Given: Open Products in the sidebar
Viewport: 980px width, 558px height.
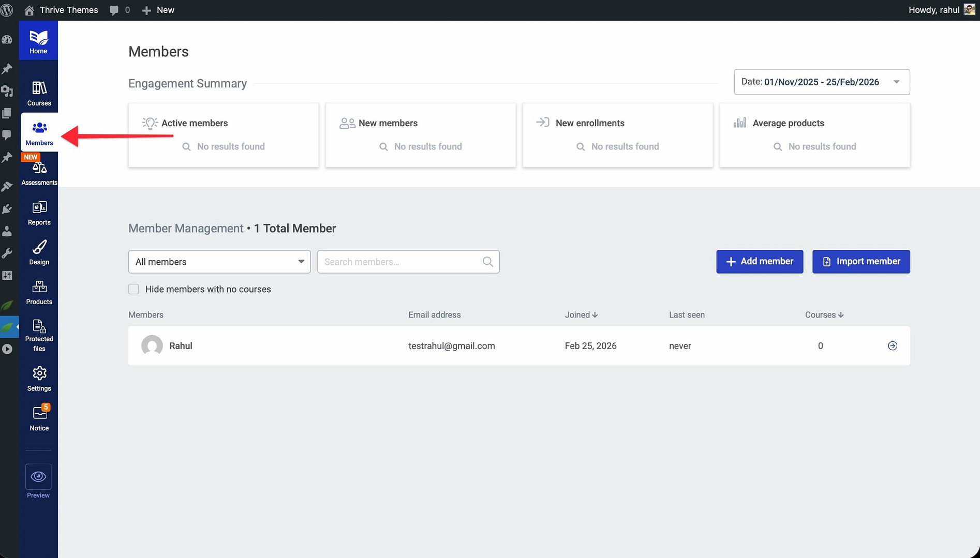Looking at the screenshot, I should click(39, 292).
